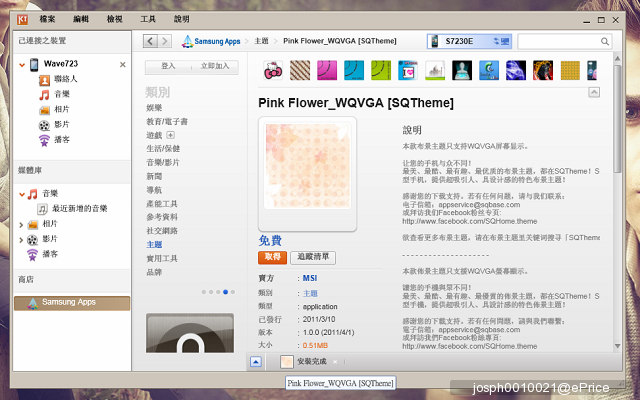The image size is (640, 400).
Task: Select the 實用工具 category
Action: pos(162,258)
